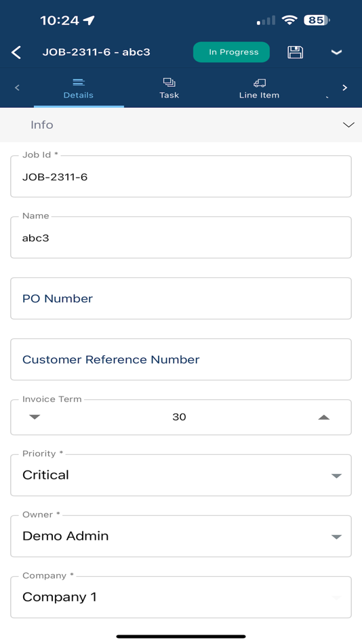The width and height of the screenshot is (362, 644).
Task: Click the Task tab stacked-windows icon
Action: [x=169, y=83]
